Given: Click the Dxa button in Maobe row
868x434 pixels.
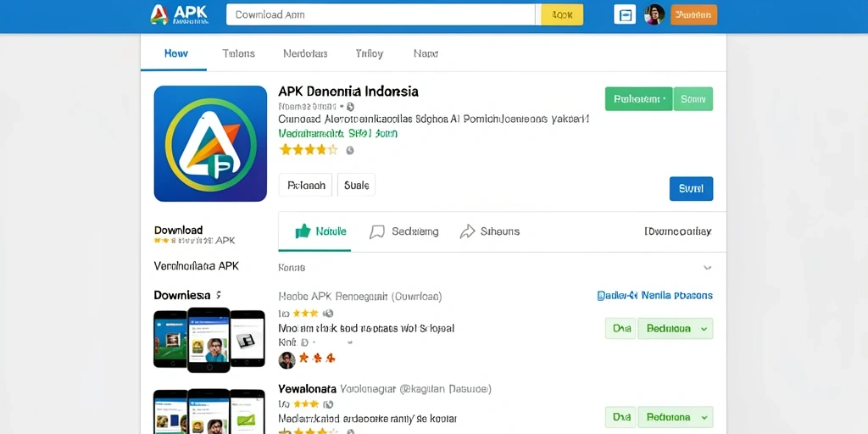Looking at the screenshot, I should coord(620,328).
